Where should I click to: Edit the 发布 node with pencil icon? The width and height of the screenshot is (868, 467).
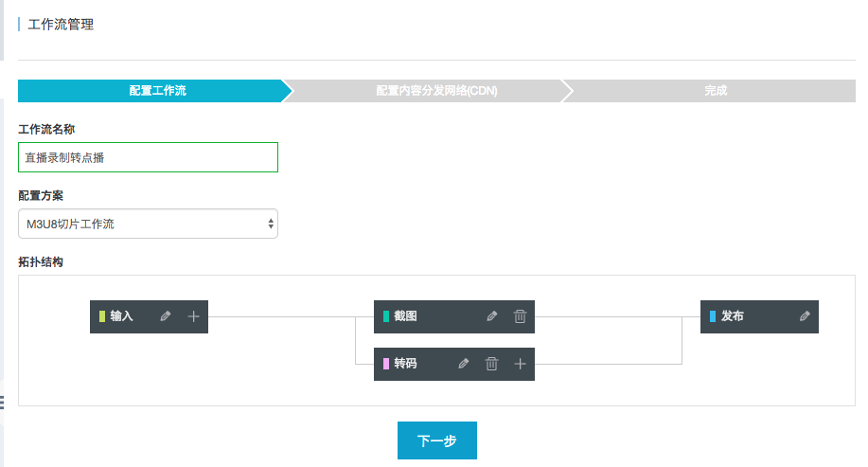click(805, 316)
